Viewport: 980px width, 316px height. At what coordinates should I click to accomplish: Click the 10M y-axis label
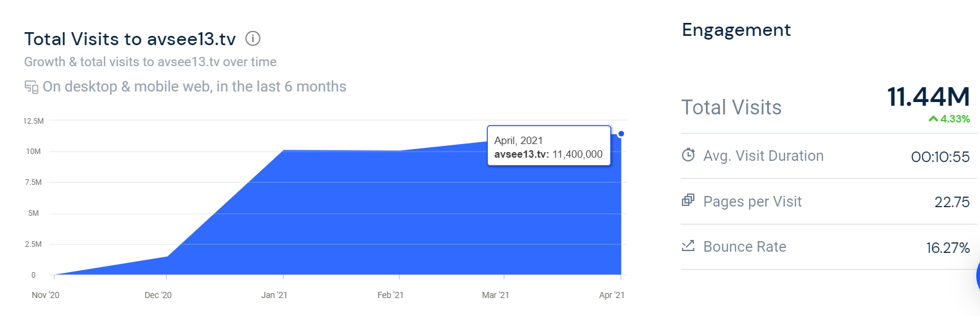[x=33, y=152]
